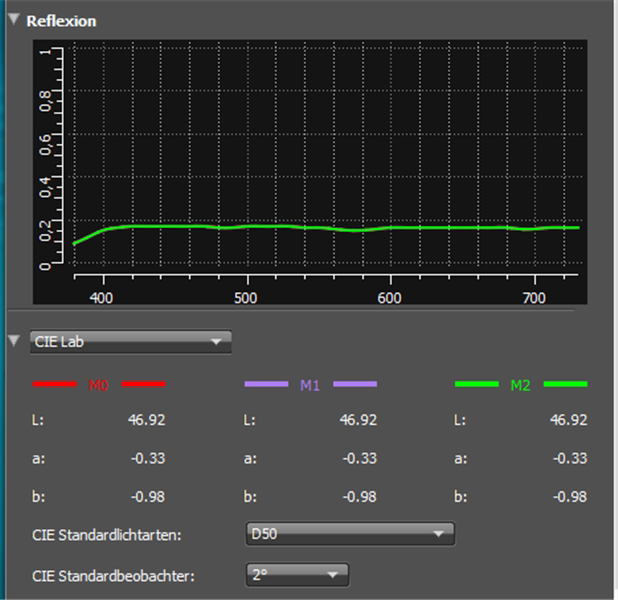This screenshot has height=600, width=618.
Task: Open the CIE Lab color space dropdown
Action: click(131, 342)
